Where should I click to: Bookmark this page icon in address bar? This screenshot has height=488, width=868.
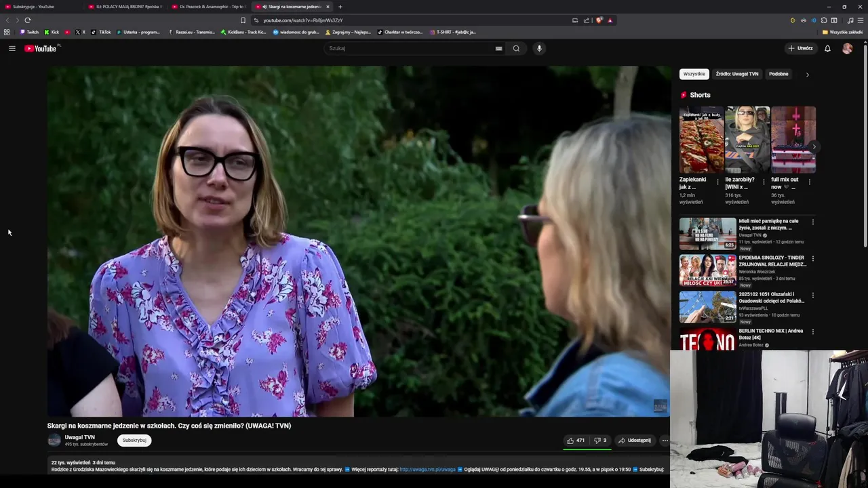click(243, 20)
